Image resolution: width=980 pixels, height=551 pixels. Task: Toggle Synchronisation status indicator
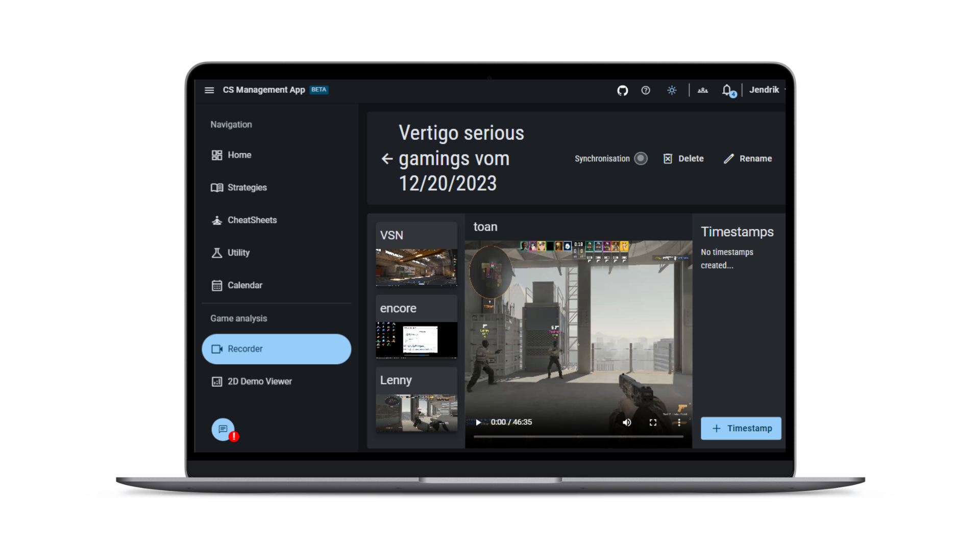641,158
